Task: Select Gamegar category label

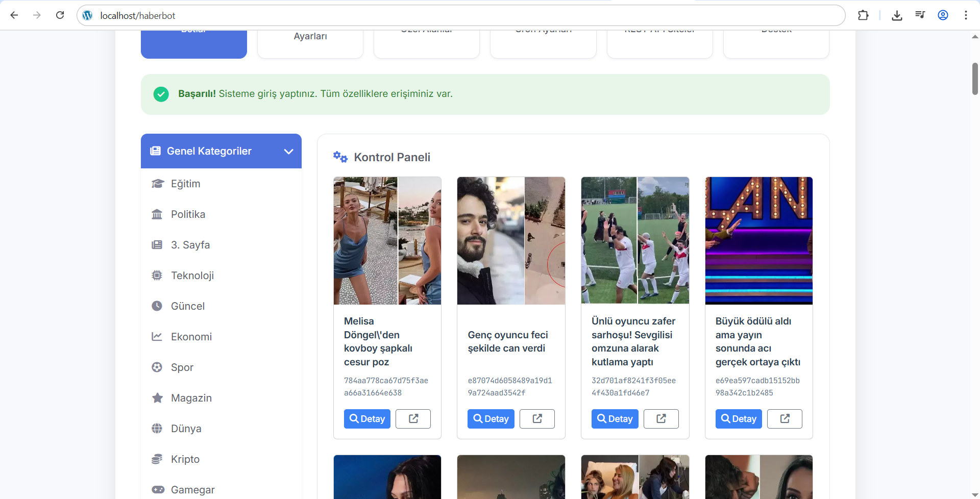Action: coord(193,490)
